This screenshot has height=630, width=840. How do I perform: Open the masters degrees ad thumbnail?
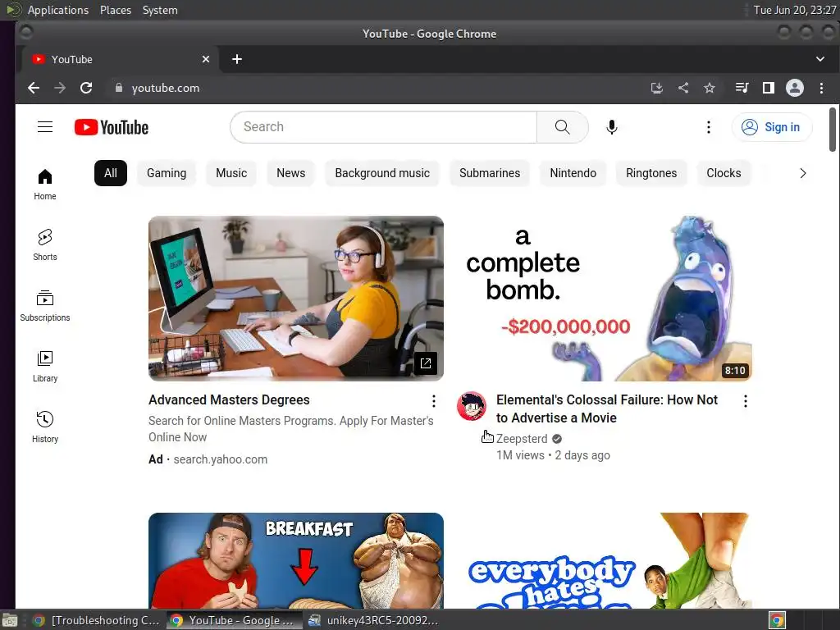pyautogui.click(x=295, y=299)
